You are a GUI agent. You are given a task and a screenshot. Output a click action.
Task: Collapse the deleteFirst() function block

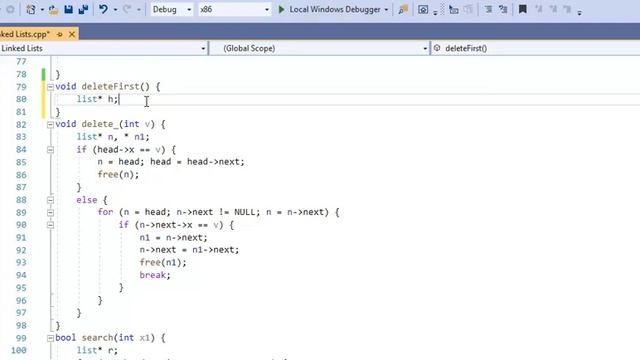tap(50, 87)
